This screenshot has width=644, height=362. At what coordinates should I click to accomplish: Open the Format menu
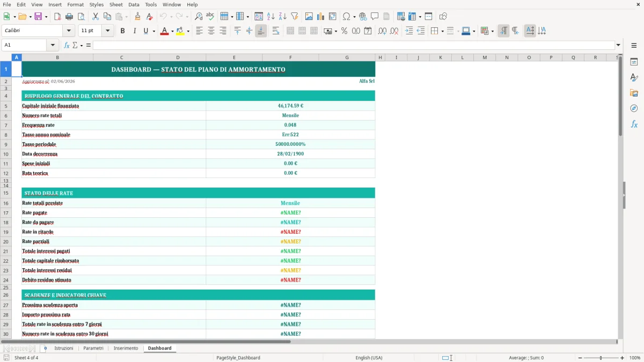pyautogui.click(x=76, y=4)
